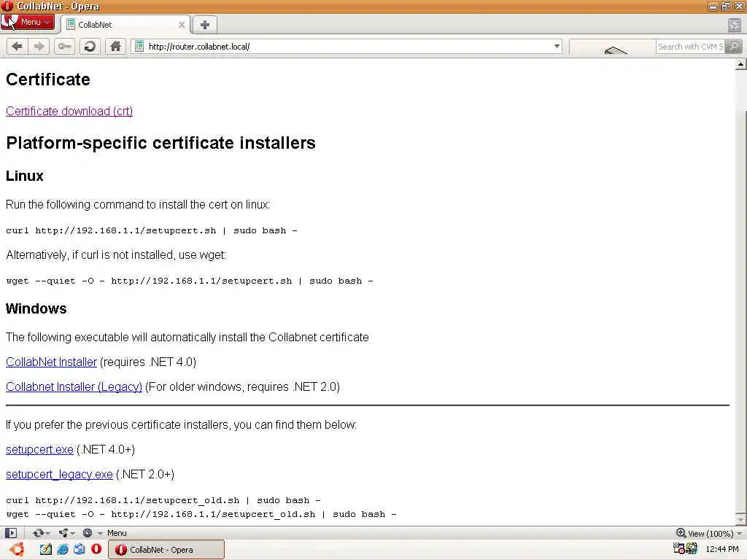Viewport: 747px width, 560px height.
Task: Click the Linux heading
Action: click(x=24, y=176)
